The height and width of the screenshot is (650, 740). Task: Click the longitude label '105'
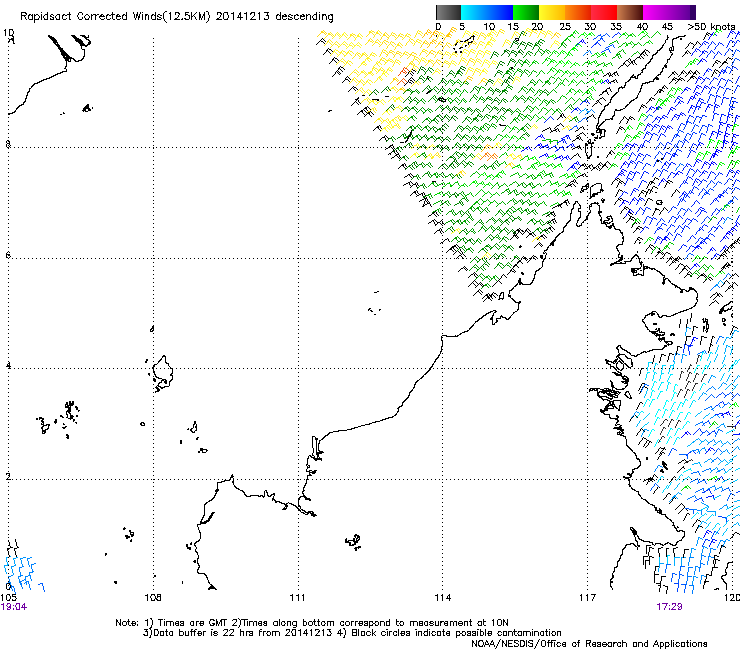tap(8, 598)
